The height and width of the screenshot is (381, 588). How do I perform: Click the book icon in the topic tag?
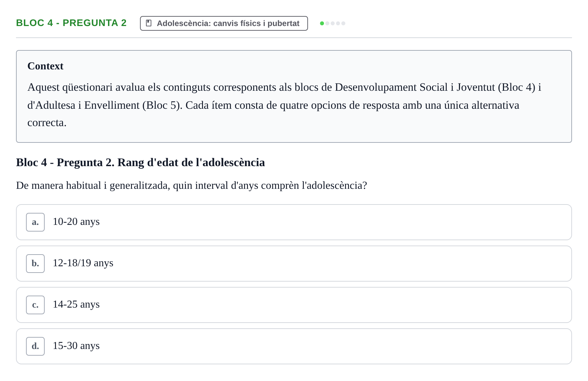point(149,23)
